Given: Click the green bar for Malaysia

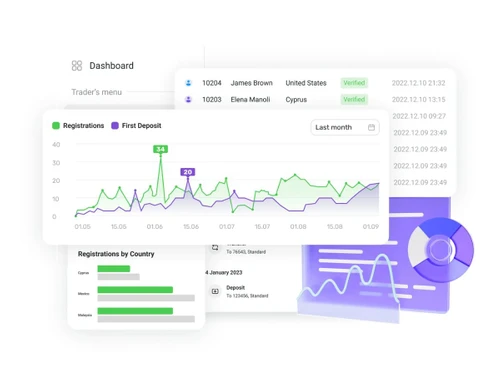Looking at the screenshot, I should coord(135,311).
